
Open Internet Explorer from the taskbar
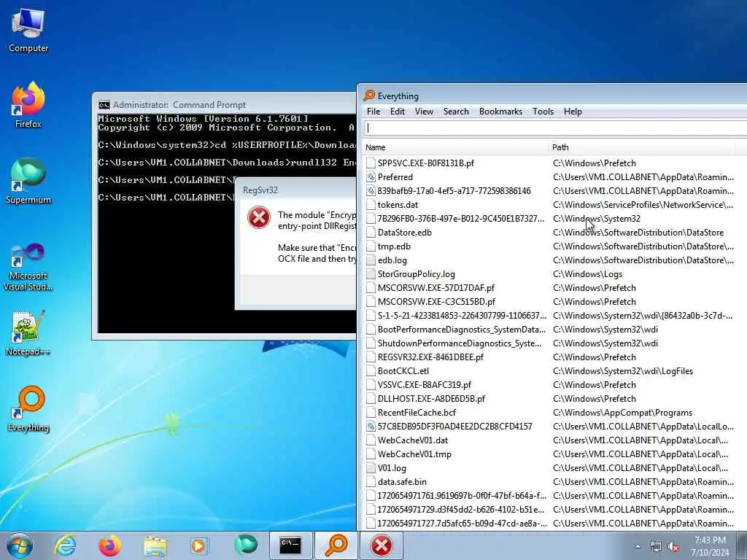(x=65, y=545)
